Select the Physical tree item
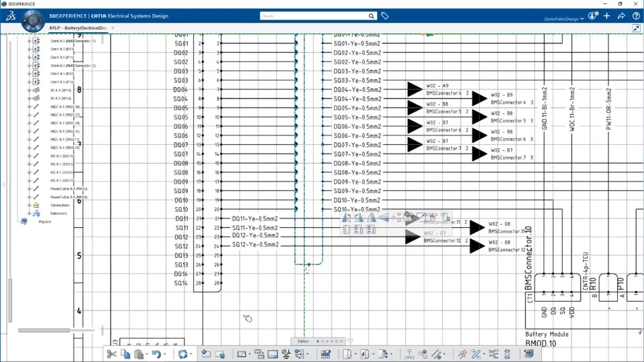The height and width of the screenshot is (362, 644). pyautogui.click(x=45, y=222)
